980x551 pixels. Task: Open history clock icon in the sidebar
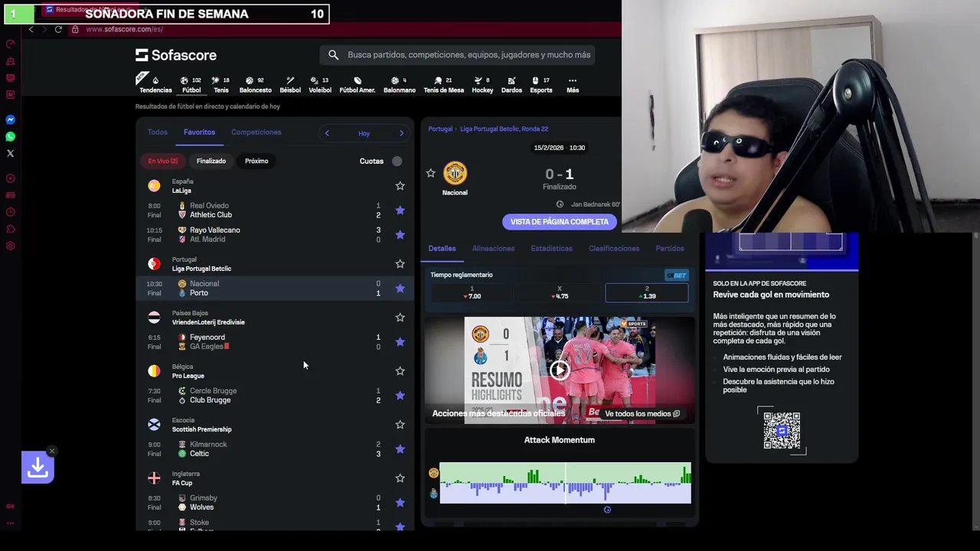click(11, 212)
